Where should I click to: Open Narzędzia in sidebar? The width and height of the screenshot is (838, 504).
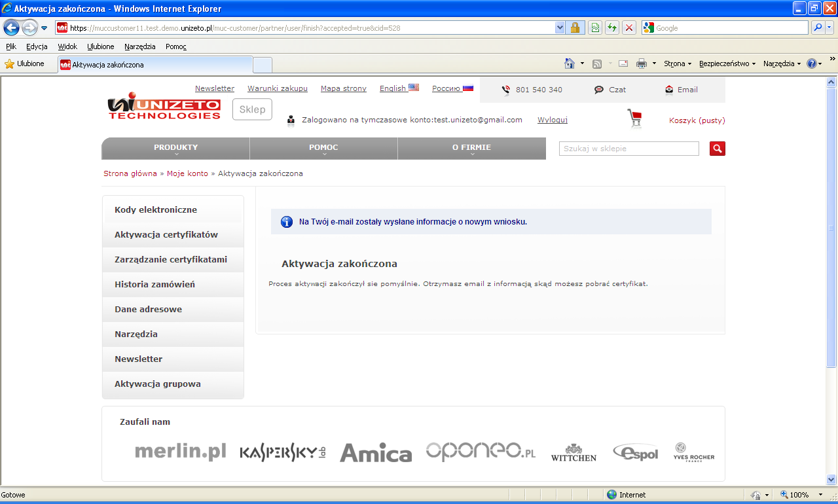click(x=173, y=334)
